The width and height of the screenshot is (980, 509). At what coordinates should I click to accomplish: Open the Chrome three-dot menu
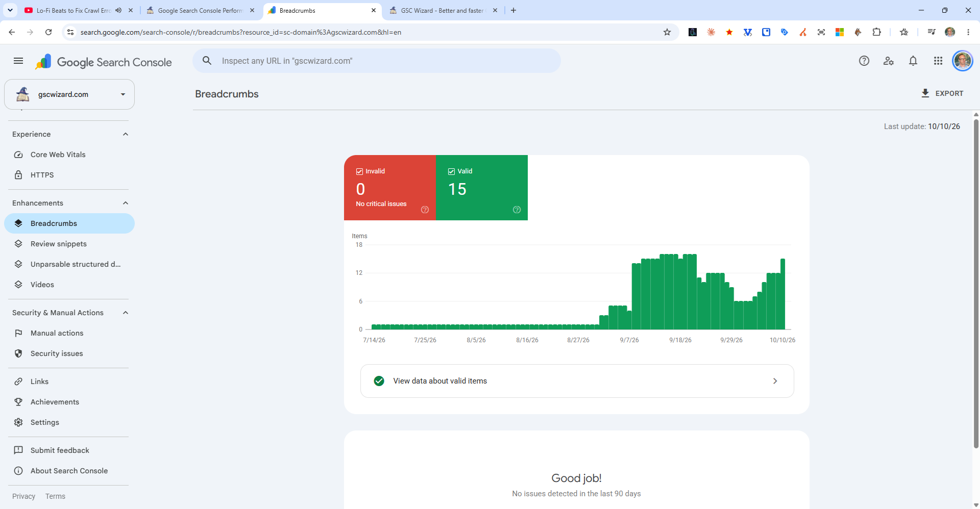pyautogui.click(x=968, y=32)
